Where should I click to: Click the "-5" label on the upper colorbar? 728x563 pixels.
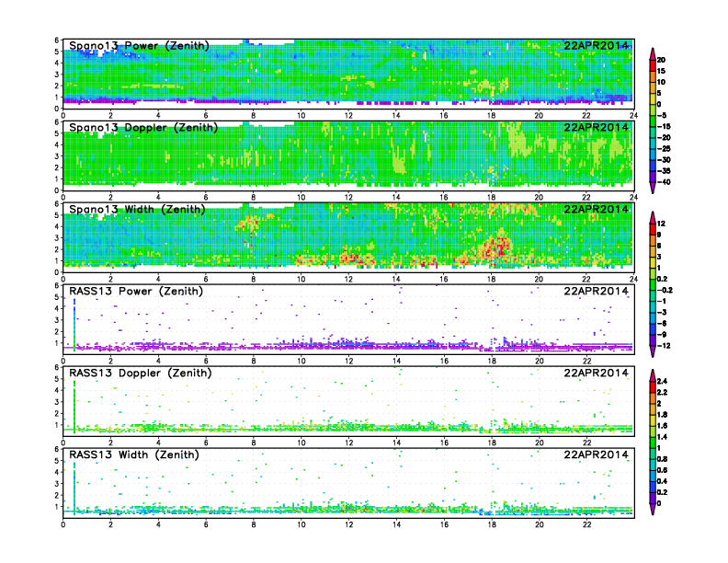pyautogui.click(x=662, y=115)
